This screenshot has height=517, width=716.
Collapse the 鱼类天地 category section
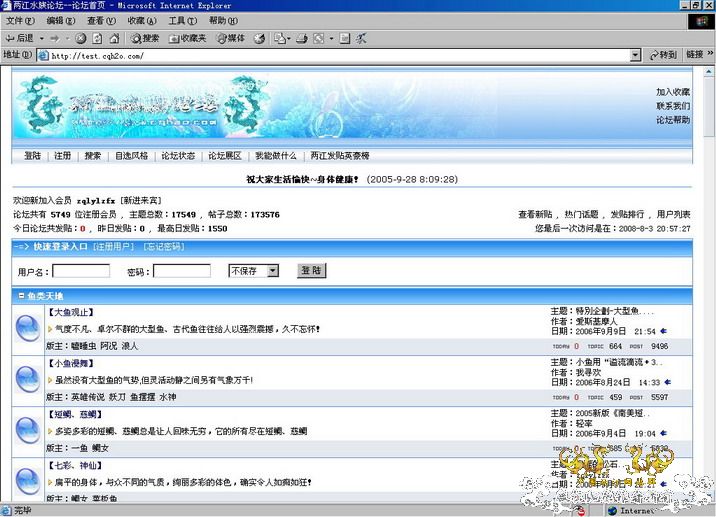(21, 296)
